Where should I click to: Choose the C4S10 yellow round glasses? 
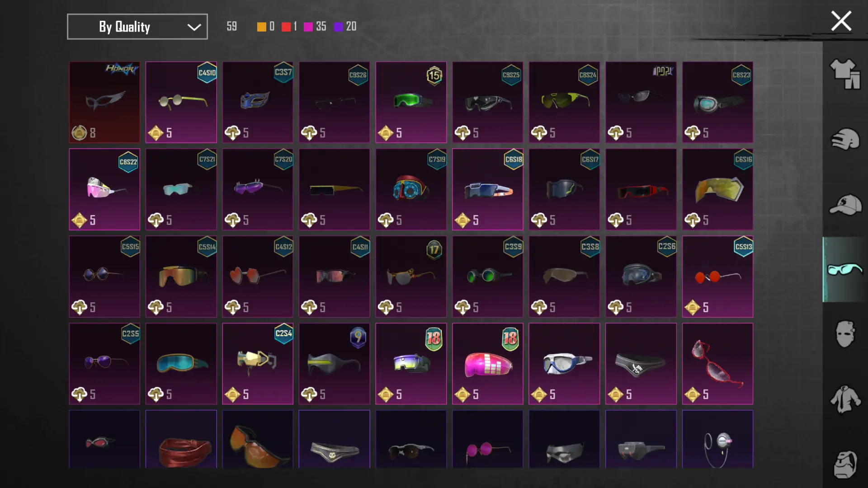(x=181, y=102)
